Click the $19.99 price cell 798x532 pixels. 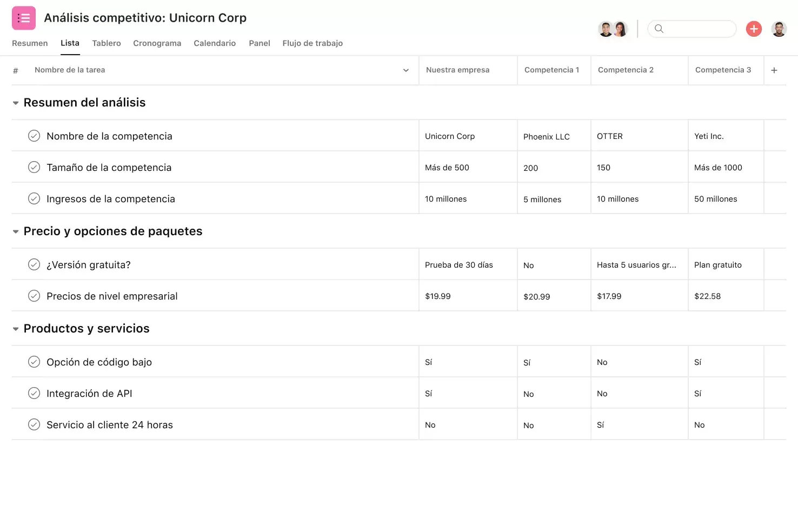click(x=468, y=296)
